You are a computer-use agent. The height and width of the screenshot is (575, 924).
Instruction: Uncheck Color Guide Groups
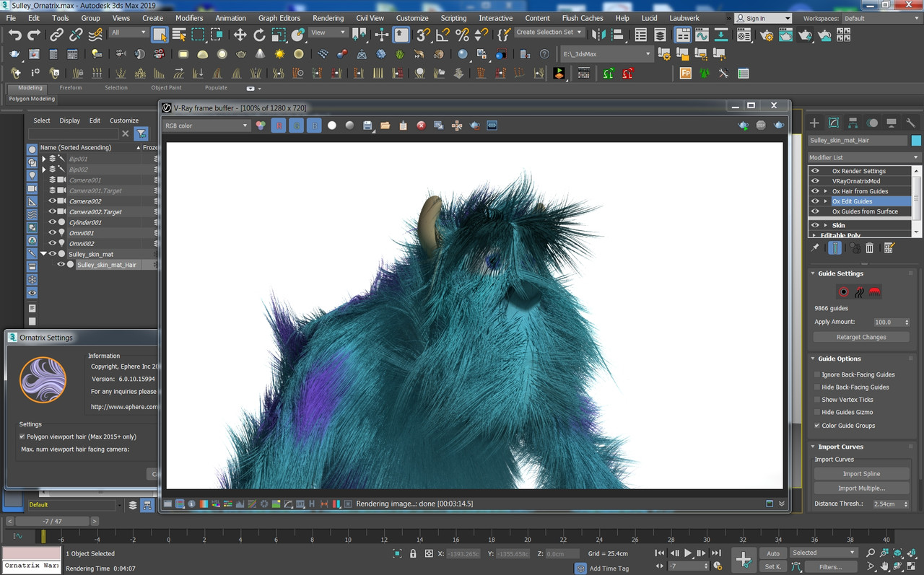click(817, 426)
